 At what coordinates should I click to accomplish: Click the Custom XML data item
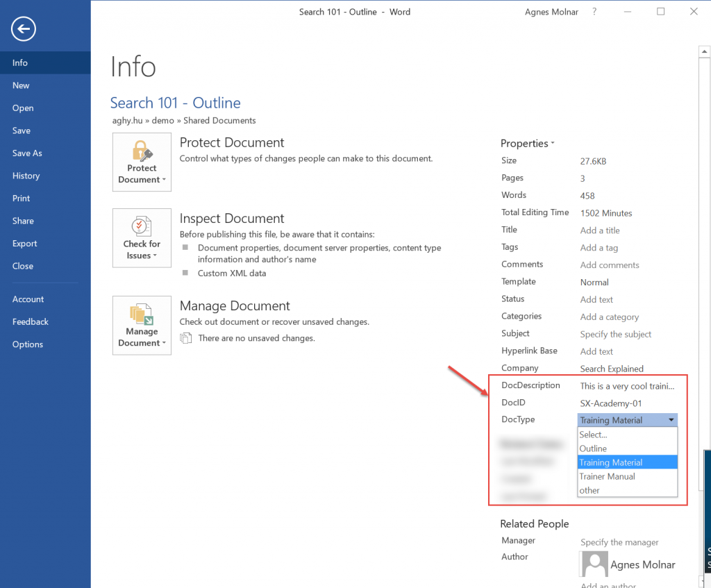232,274
